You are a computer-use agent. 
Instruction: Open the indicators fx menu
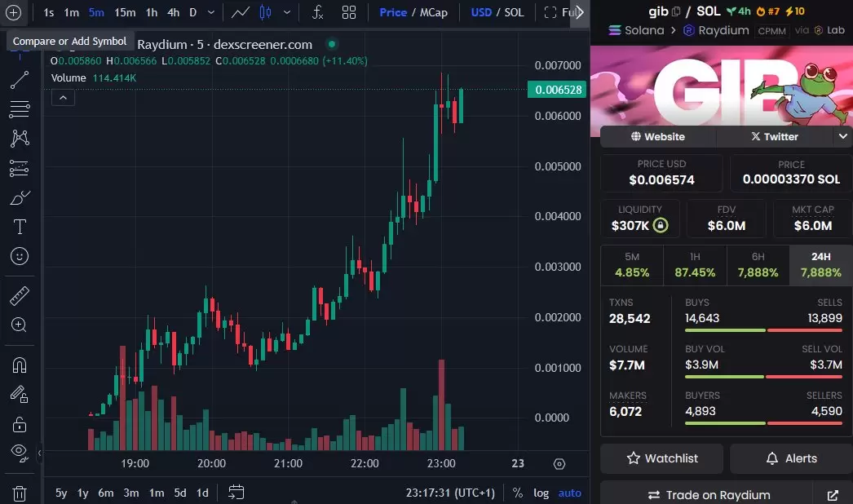tap(318, 12)
